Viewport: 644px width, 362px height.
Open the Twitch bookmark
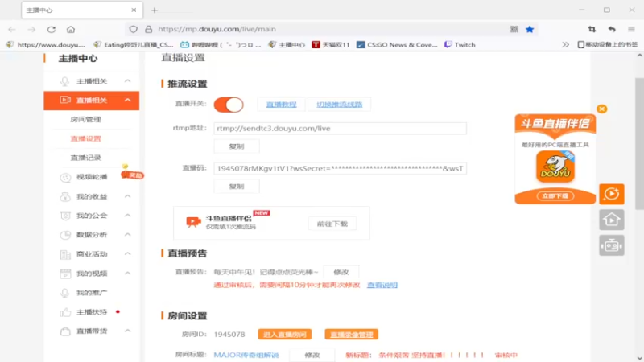(460, 45)
